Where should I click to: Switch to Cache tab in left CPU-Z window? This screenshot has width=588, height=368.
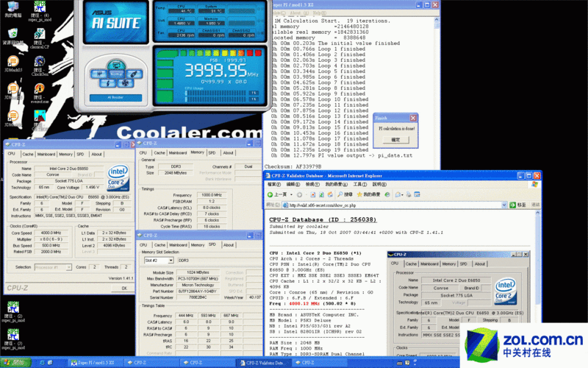tap(28, 155)
